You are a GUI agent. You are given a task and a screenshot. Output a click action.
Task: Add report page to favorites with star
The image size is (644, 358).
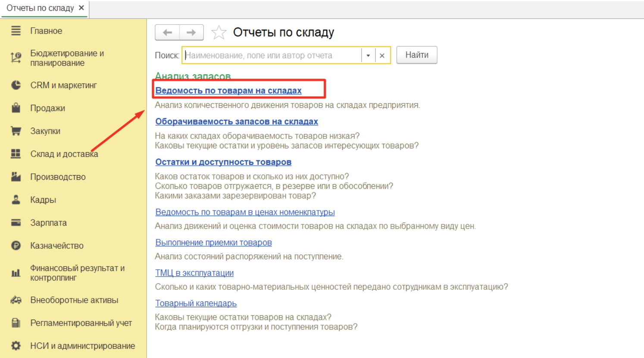[x=219, y=32]
